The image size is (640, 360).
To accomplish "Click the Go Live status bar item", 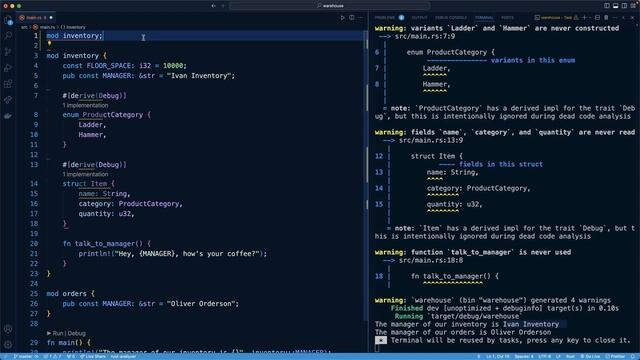I will click(590, 356).
